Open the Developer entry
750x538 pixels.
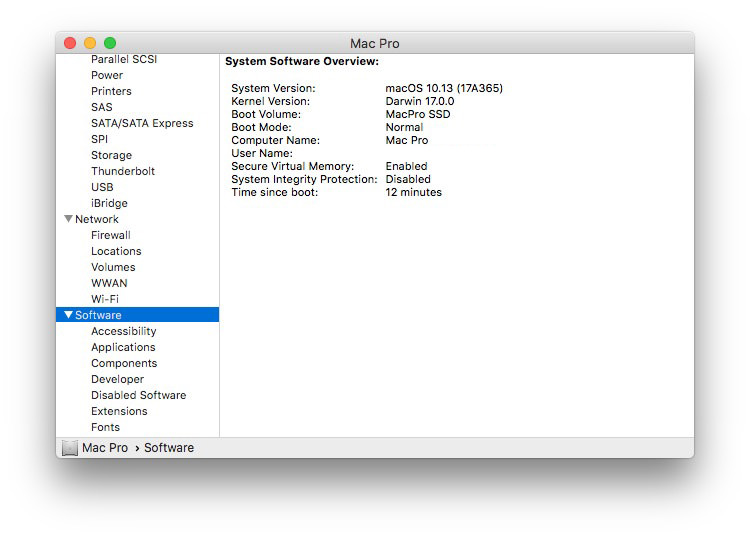(x=118, y=379)
